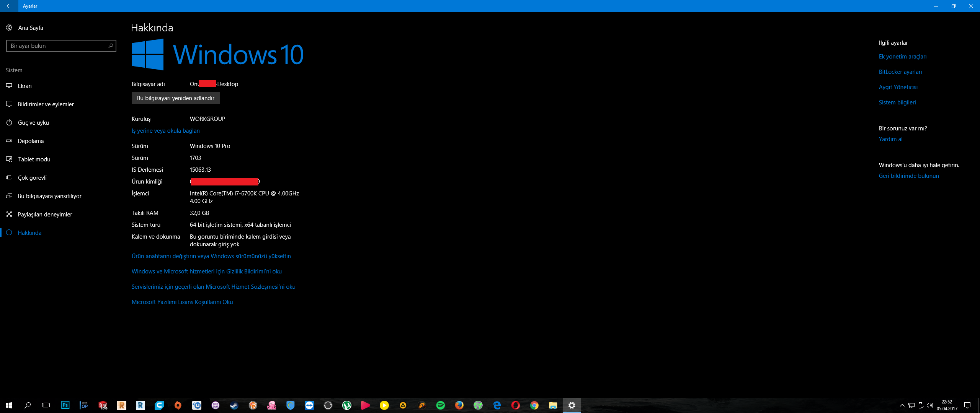Click the Yardım al help link
Viewport: 980px width, 413px height.
pos(890,139)
